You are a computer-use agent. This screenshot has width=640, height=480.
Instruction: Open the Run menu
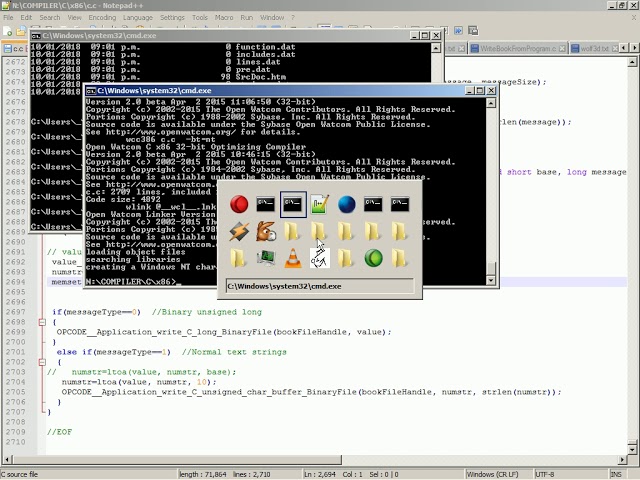[x=247, y=18]
